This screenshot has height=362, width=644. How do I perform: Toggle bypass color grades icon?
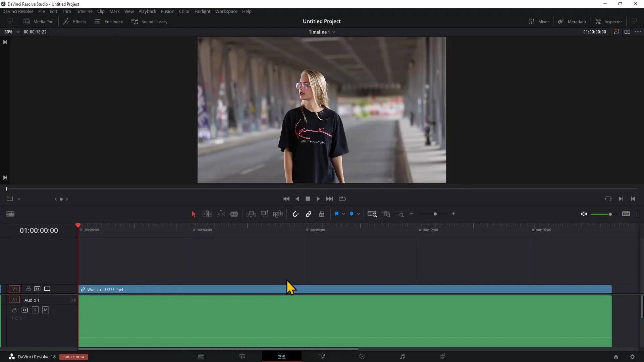pyautogui.click(x=616, y=32)
